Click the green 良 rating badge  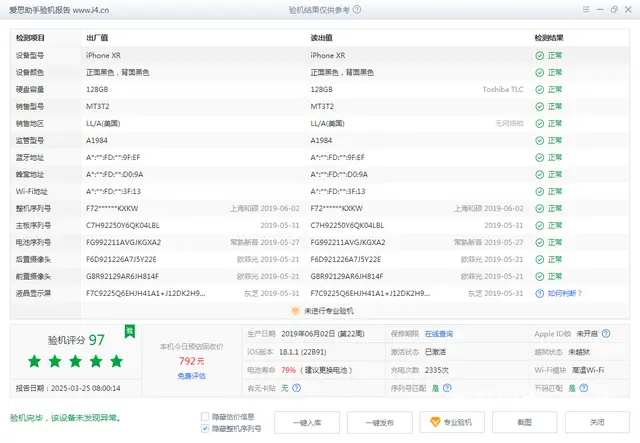pos(129,330)
